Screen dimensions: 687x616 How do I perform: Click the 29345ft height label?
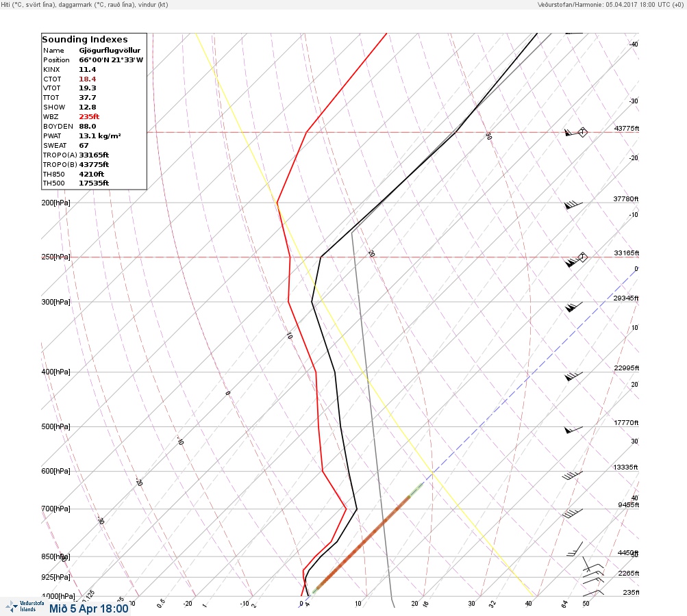pos(625,298)
